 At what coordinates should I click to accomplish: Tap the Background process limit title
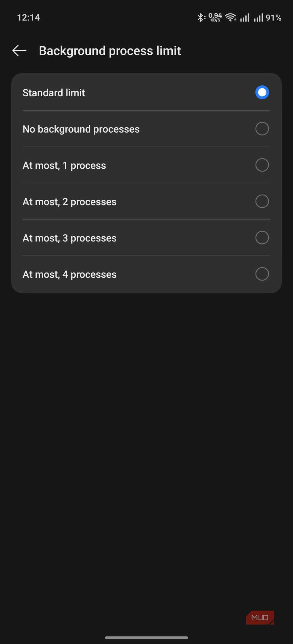tap(110, 50)
